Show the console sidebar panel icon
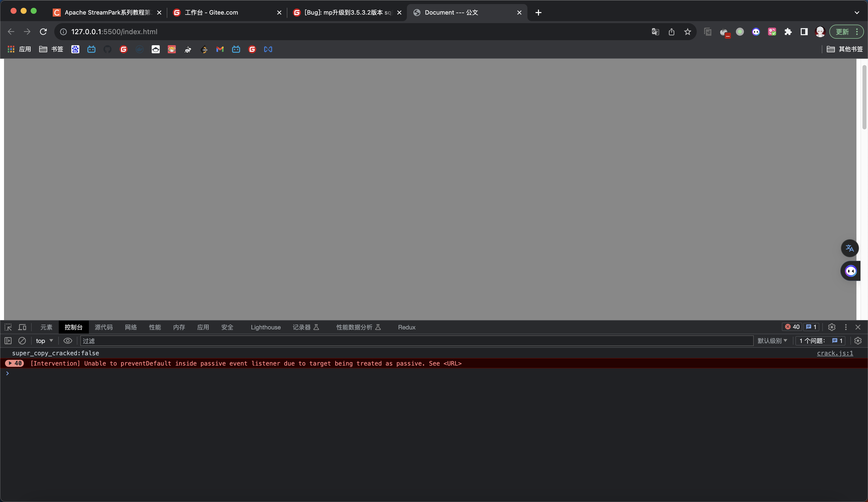The height and width of the screenshot is (502, 868). pyautogui.click(x=8, y=341)
